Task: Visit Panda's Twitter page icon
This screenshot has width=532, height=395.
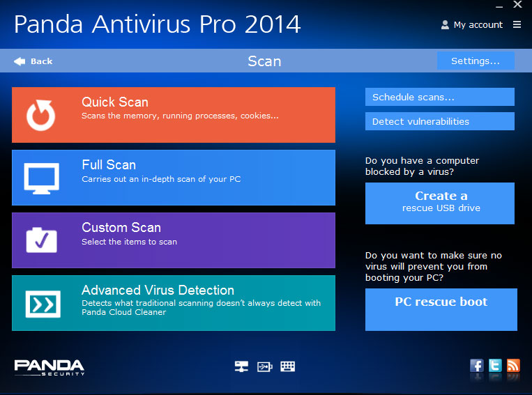Action: coord(495,366)
